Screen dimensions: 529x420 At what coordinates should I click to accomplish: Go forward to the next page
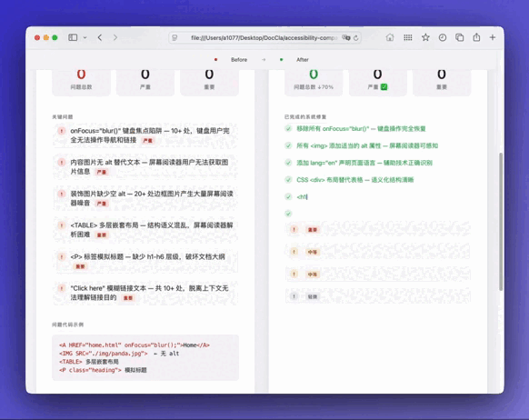point(115,37)
